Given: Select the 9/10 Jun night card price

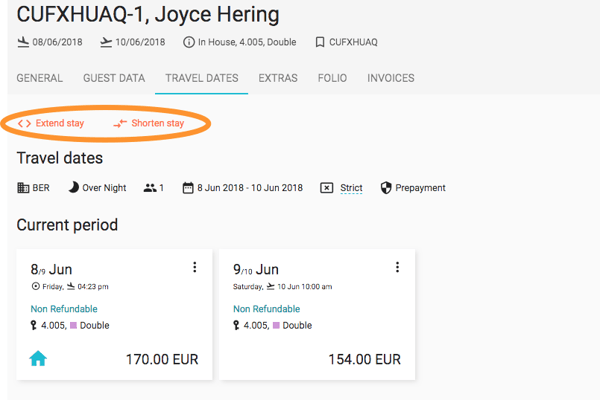Looking at the screenshot, I should 364,359.
